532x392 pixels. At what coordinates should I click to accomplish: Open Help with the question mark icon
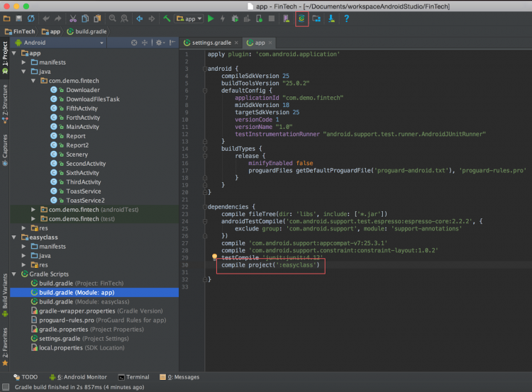coord(347,18)
